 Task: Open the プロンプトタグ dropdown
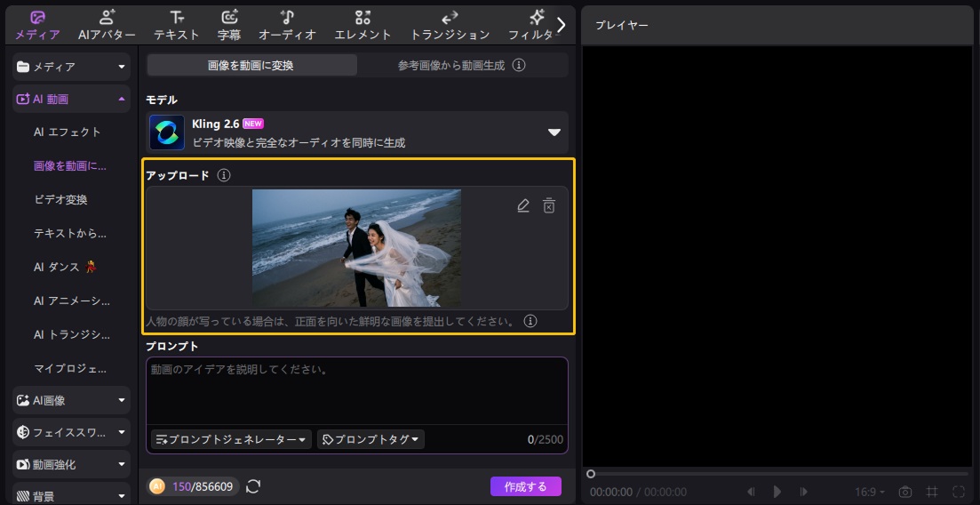pos(370,439)
